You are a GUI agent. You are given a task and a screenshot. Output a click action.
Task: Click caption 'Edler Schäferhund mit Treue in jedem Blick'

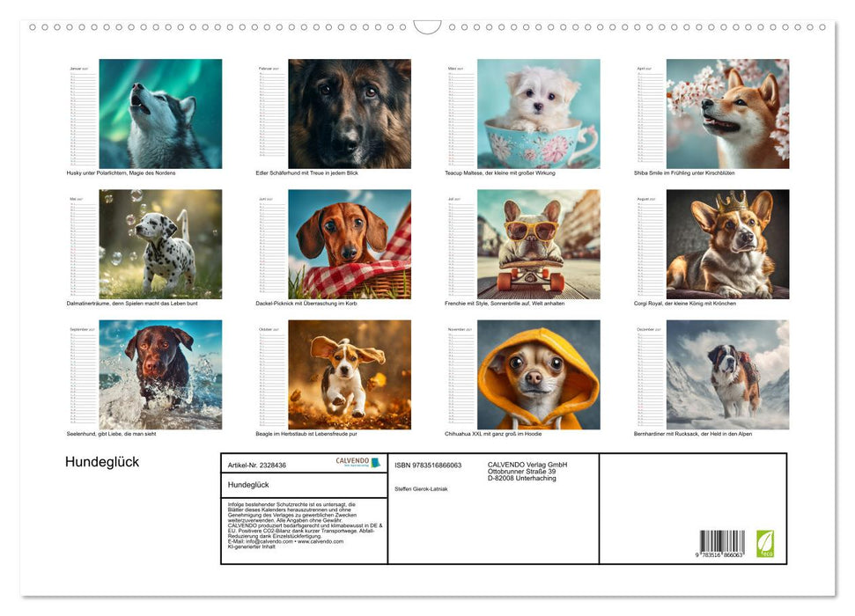pyautogui.click(x=307, y=172)
